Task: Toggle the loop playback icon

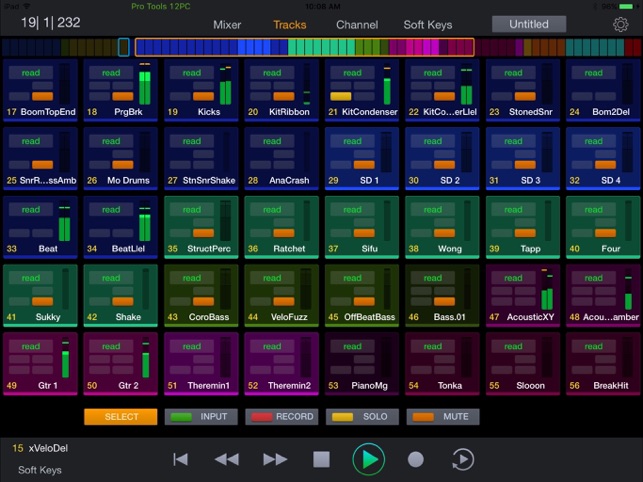Action: click(463, 459)
